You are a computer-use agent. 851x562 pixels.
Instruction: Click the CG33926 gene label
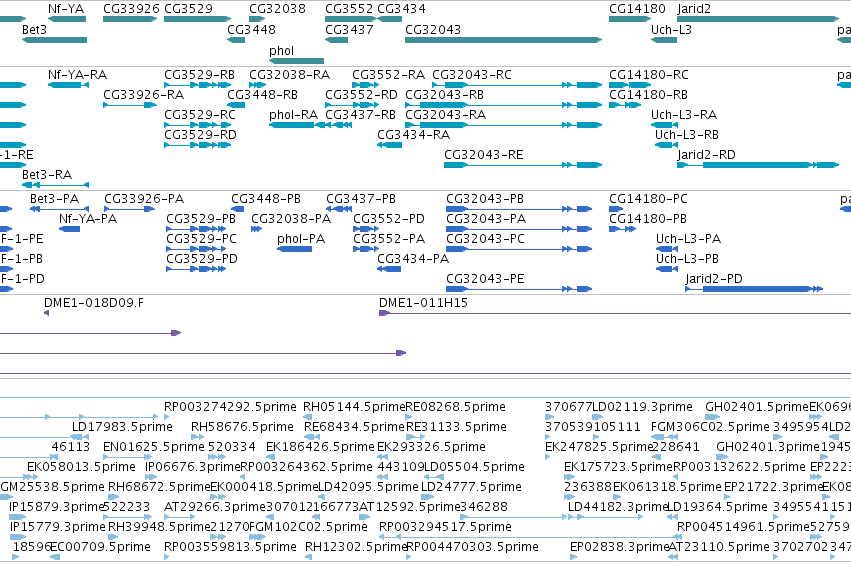click(131, 9)
